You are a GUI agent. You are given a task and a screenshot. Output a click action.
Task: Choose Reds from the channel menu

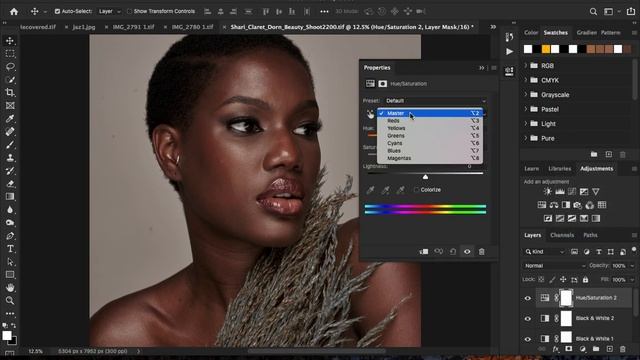(x=430, y=121)
